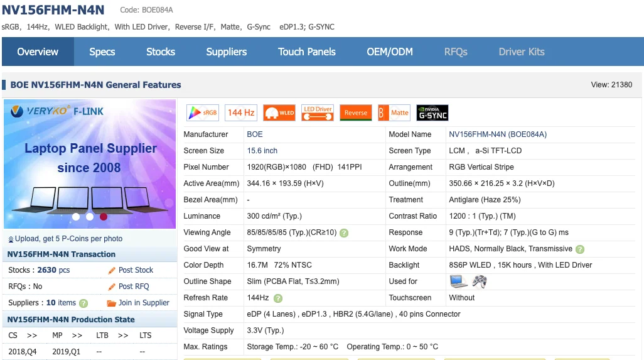Switch to the Specs tab

pyautogui.click(x=102, y=52)
